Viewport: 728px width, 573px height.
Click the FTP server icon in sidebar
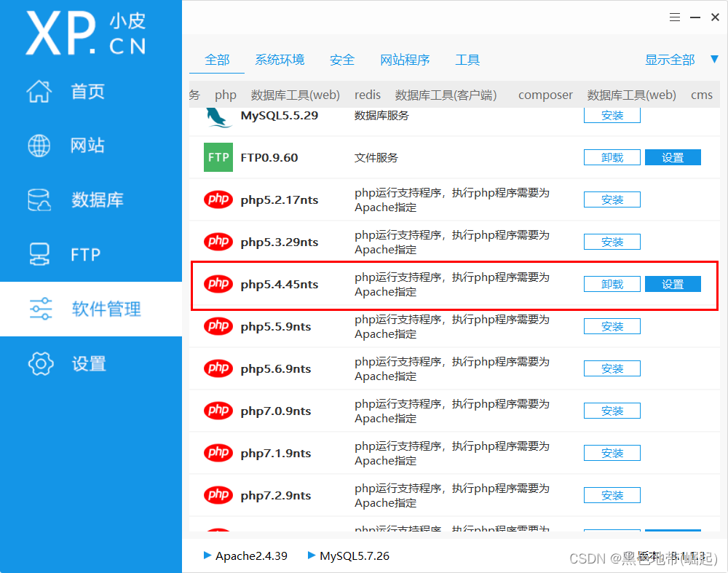coord(39,254)
